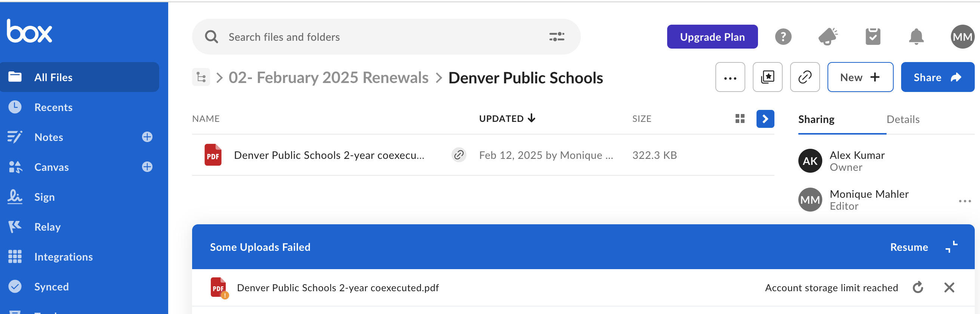Image resolution: width=980 pixels, height=314 pixels.
Task: Go to 02- February 2025 Renewals folder
Action: click(328, 78)
